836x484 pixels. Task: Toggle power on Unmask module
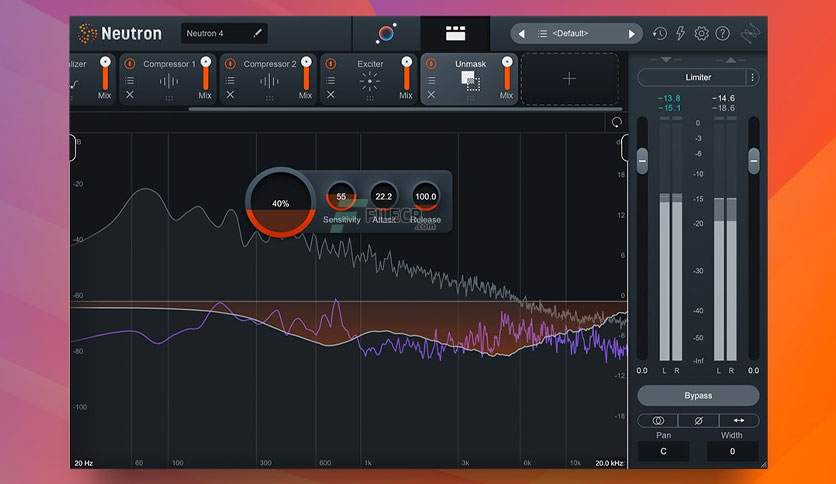coord(431,64)
